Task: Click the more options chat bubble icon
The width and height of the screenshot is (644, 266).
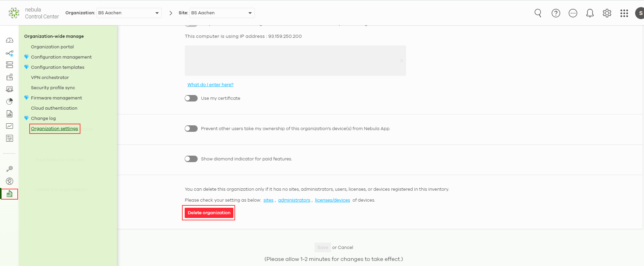Action: [x=573, y=13]
